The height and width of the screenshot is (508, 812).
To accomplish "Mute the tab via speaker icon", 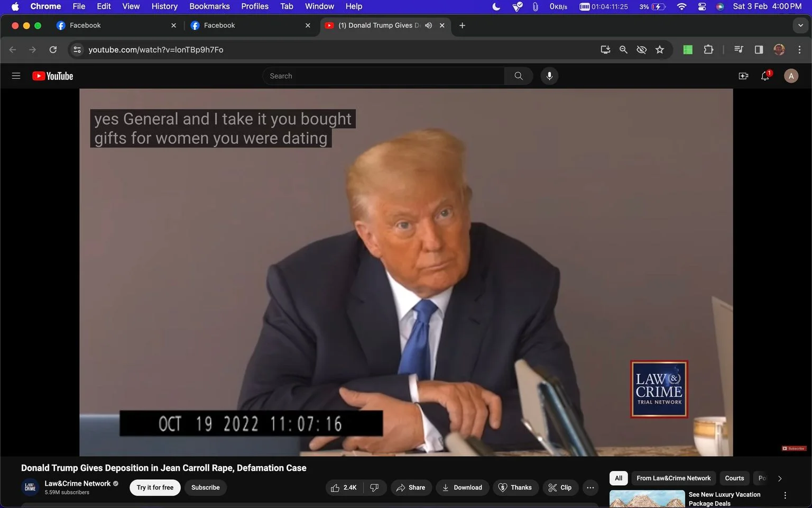I will [428, 25].
